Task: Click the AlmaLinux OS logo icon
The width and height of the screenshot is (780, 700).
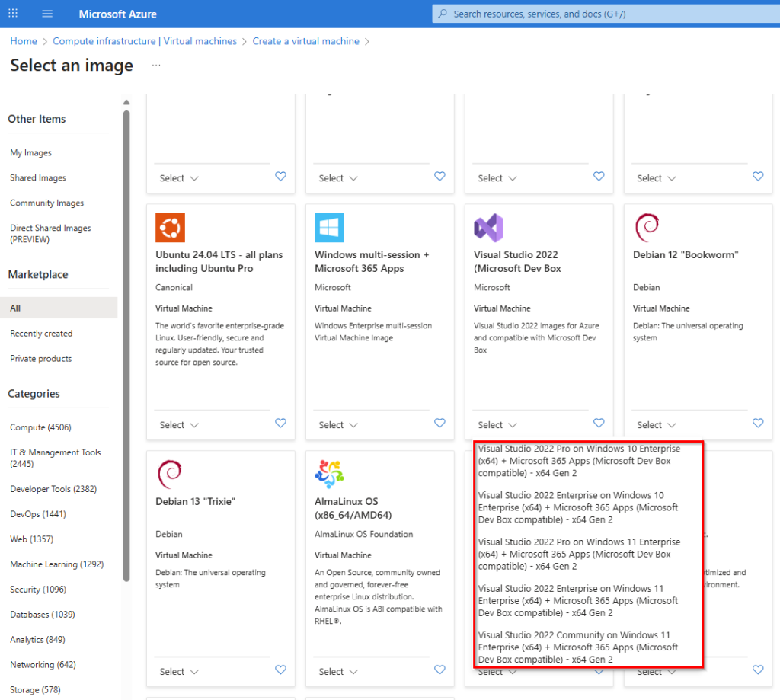Action: (x=329, y=475)
